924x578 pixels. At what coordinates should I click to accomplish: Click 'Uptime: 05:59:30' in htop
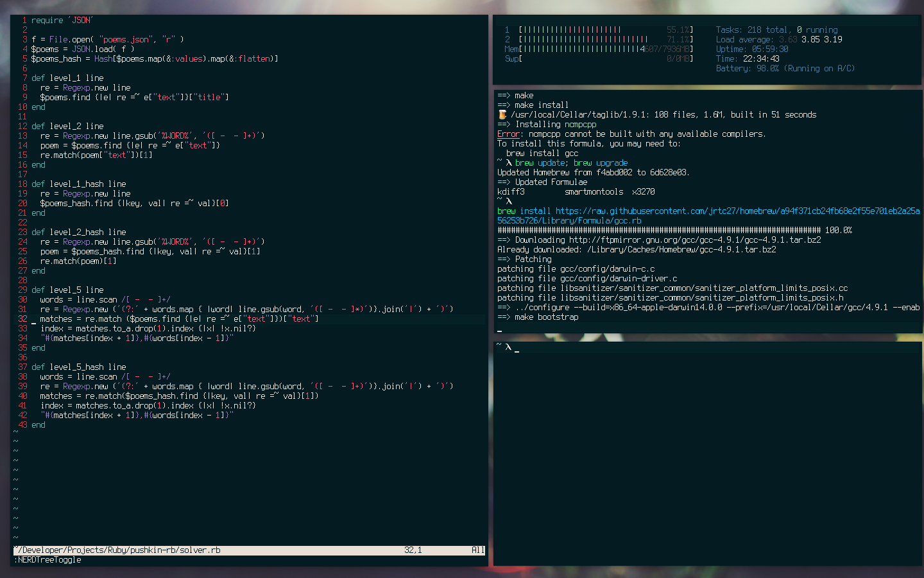click(x=752, y=49)
